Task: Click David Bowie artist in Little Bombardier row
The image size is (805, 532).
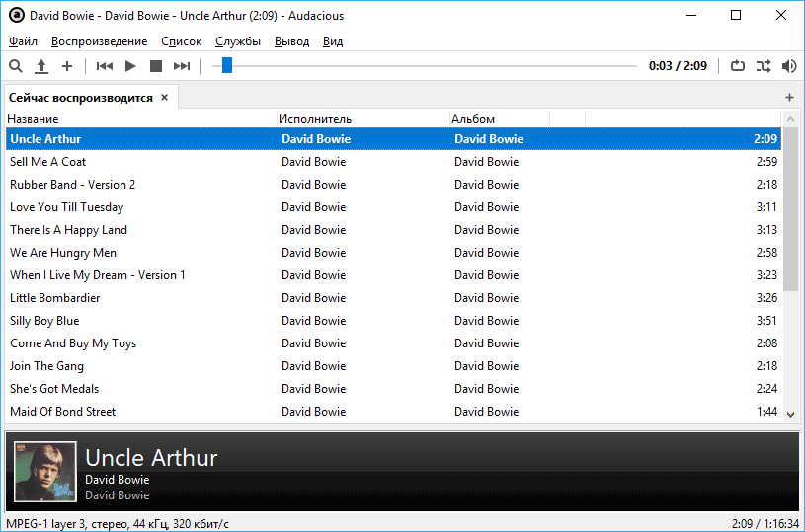Action: pos(314,298)
